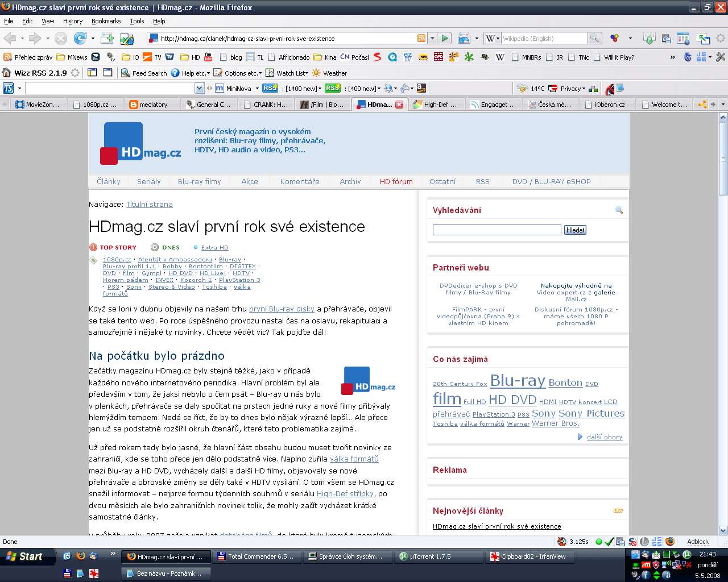Viewport: 728px width, 582px height.
Task: Click the další obory link
Action: (x=605, y=437)
